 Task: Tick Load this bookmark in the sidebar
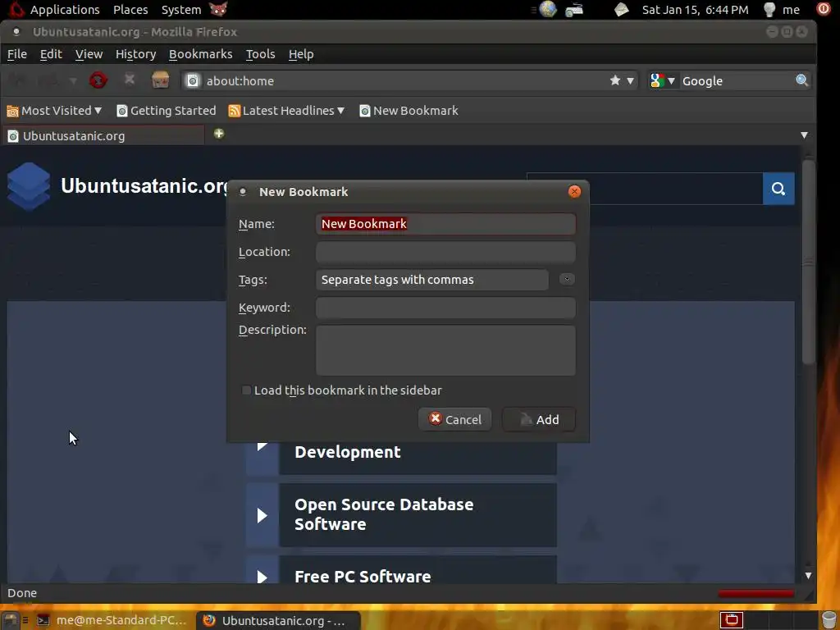click(246, 390)
